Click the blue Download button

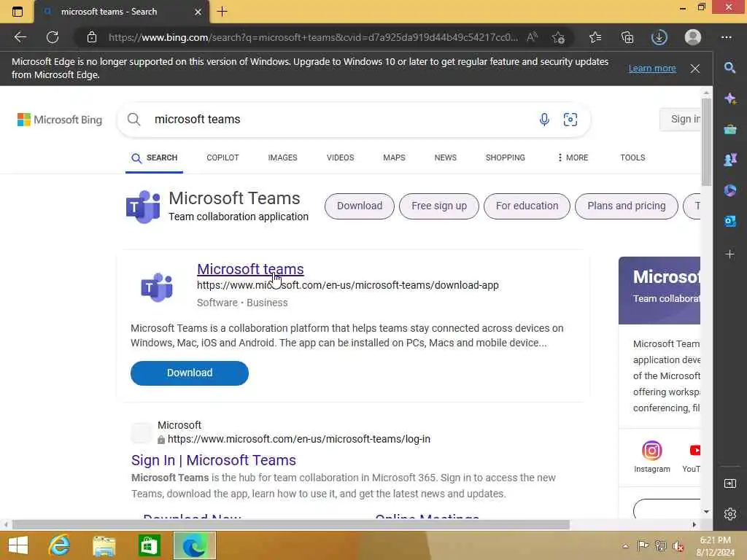click(x=190, y=373)
